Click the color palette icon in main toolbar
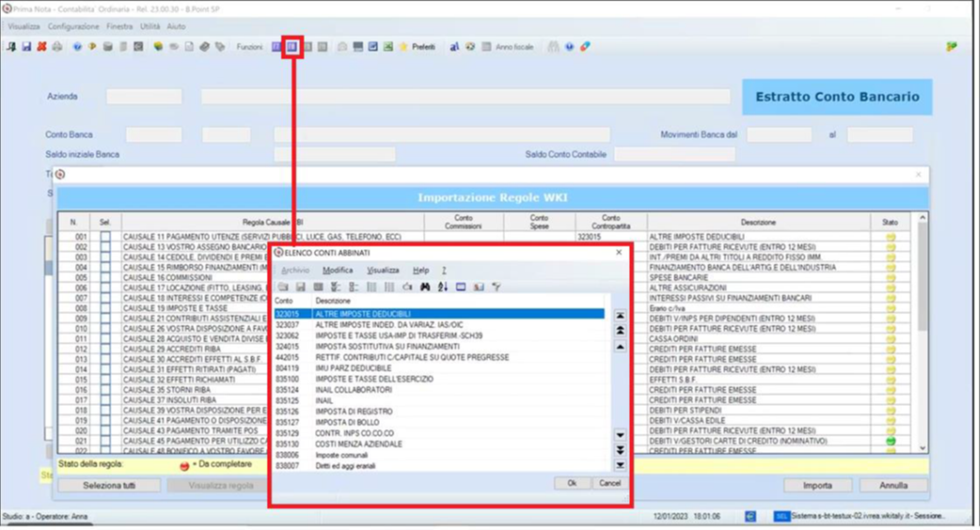The image size is (980, 530). [x=470, y=47]
